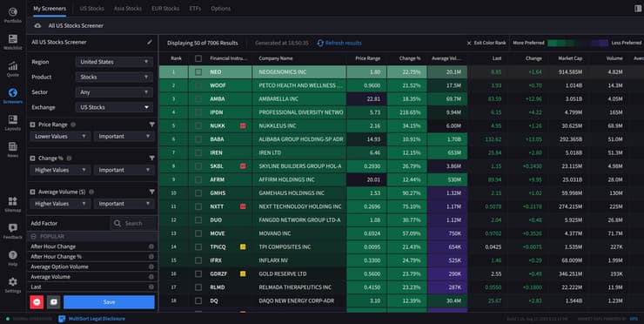Open Change % Higher Values dropdown
The height and width of the screenshot is (324, 644).
60,170
